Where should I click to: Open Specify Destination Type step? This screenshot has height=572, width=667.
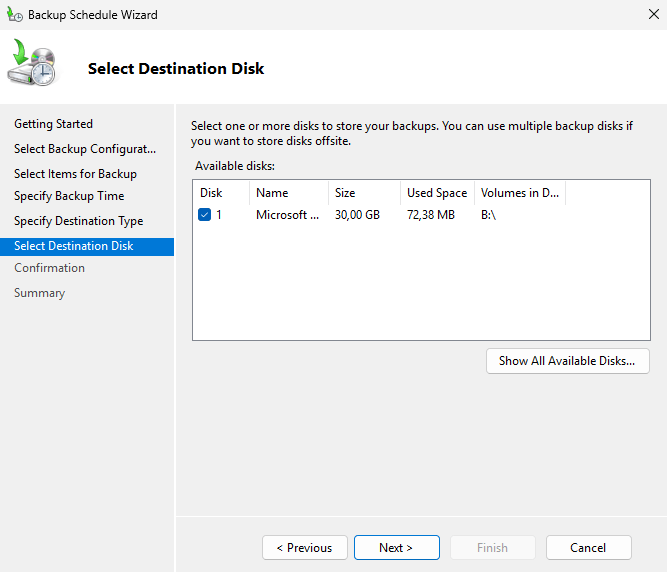click(x=78, y=221)
